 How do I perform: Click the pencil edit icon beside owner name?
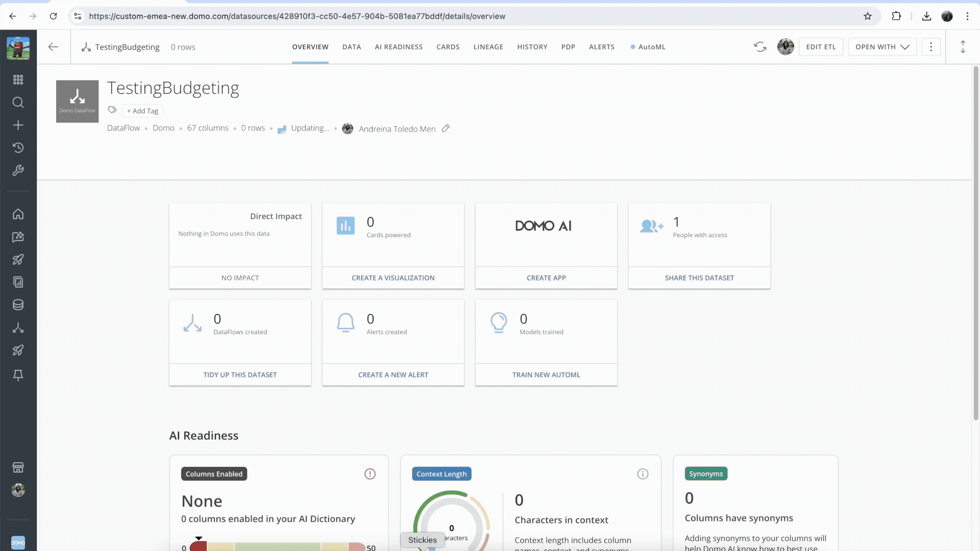click(x=446, y=129)
